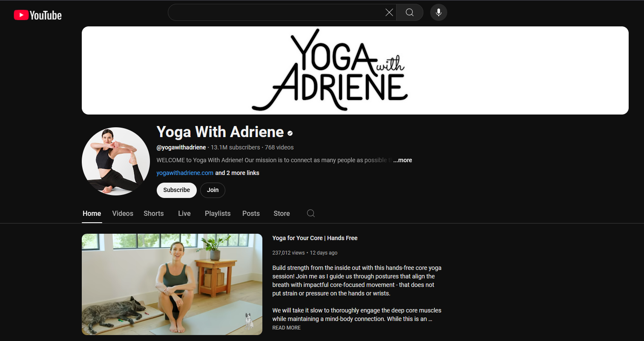
Task: Switch to the Playlists tab
Action: (x=217, y=213)
